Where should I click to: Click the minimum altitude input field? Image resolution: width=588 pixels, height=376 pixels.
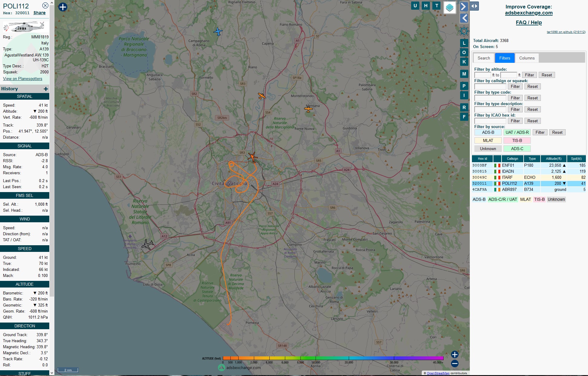coord(482,75)
